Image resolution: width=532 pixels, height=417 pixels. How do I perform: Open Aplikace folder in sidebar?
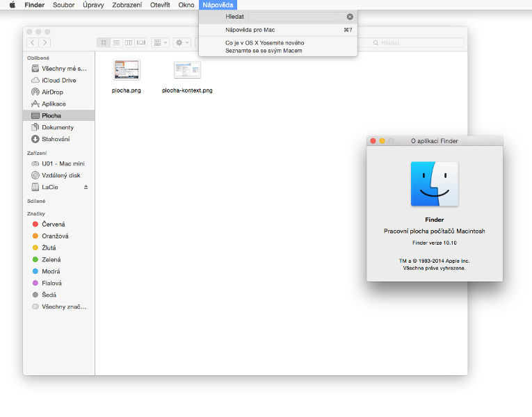pyautogui.click(x=58, y=104)
